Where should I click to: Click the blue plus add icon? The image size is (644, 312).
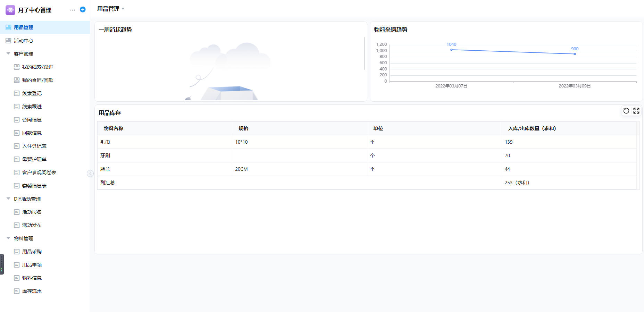click(83, 10)
